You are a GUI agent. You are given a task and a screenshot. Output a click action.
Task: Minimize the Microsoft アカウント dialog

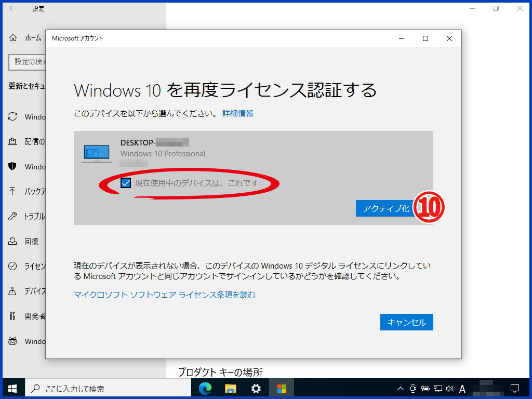[402, 38]
